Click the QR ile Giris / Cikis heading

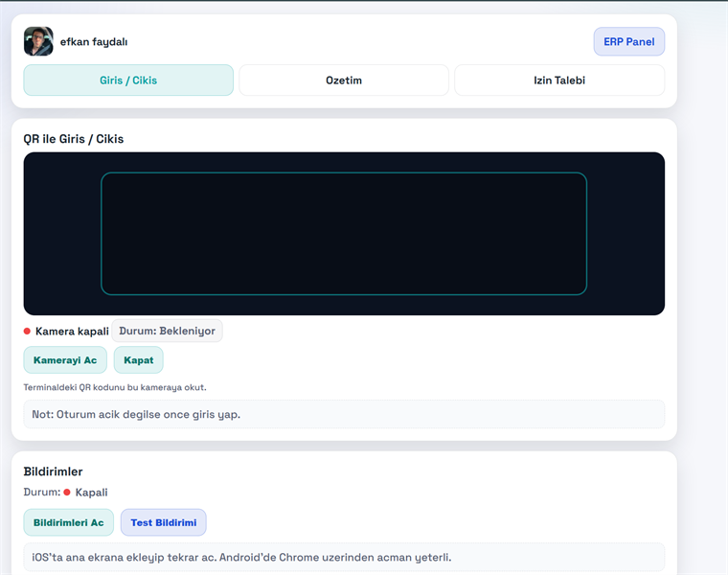click(74, 139)
